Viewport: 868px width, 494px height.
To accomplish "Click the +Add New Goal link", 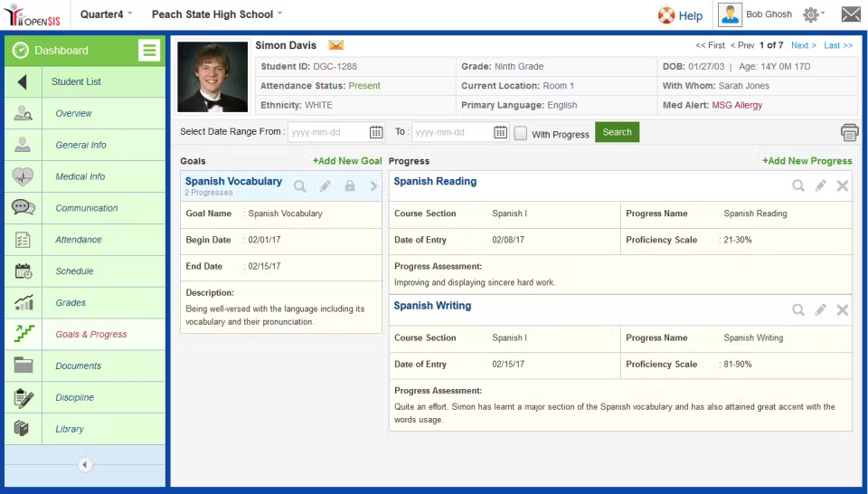I will coord(347,161).
